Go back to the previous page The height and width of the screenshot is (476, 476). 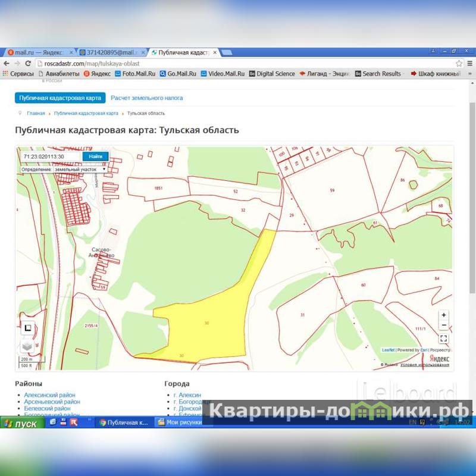pos(7,64)
